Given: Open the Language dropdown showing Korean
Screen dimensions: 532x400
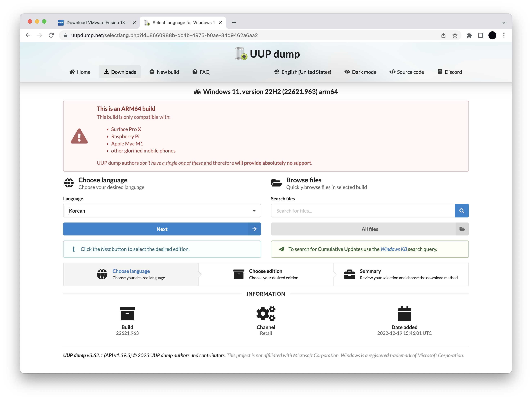Looking at the screenshot, I should pyautogui.click(x=162, y=211).
